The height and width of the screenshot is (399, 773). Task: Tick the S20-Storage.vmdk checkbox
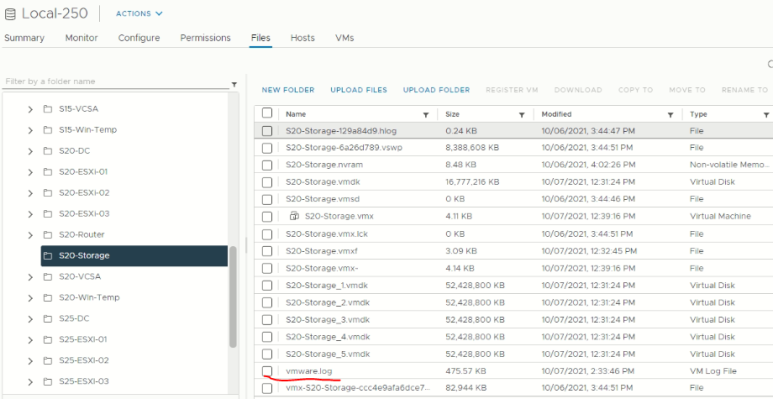tap(267, 182)
